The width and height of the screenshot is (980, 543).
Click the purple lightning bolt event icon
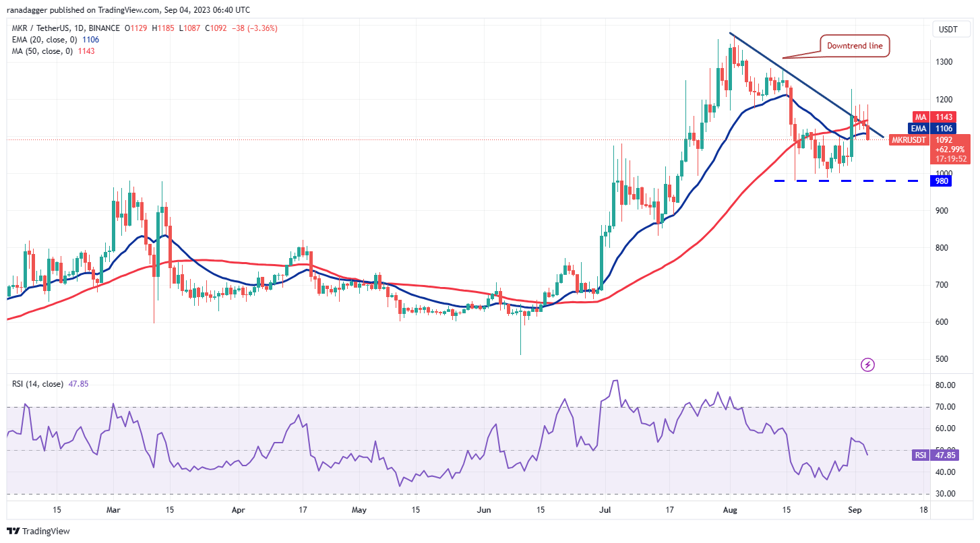(x=868, y=365)
